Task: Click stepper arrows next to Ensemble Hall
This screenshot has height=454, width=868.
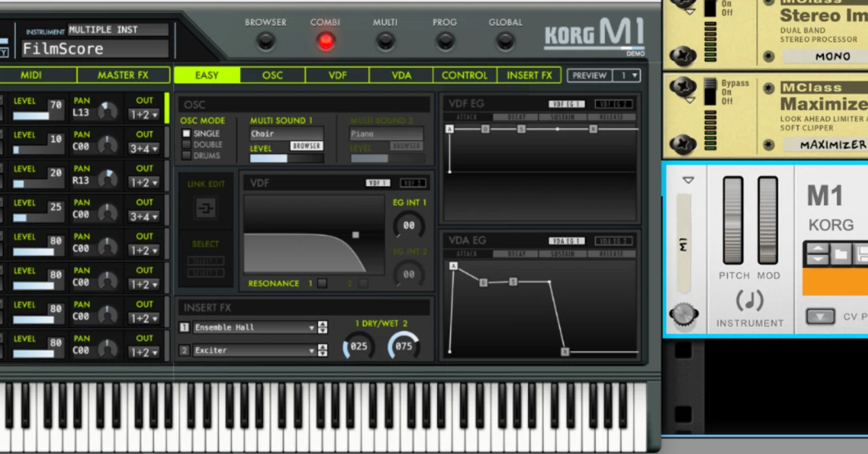Action: click(x=323, y=327)
